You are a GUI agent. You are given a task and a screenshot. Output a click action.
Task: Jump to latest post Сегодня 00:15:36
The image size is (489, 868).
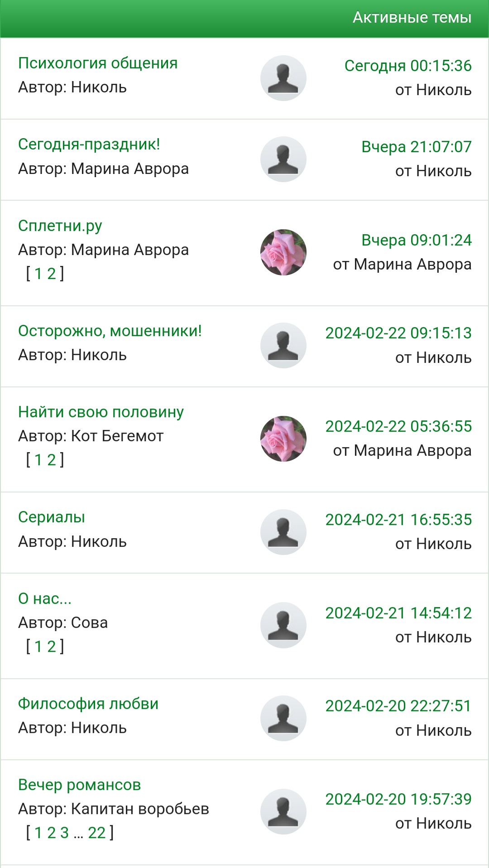click(408, 66)
